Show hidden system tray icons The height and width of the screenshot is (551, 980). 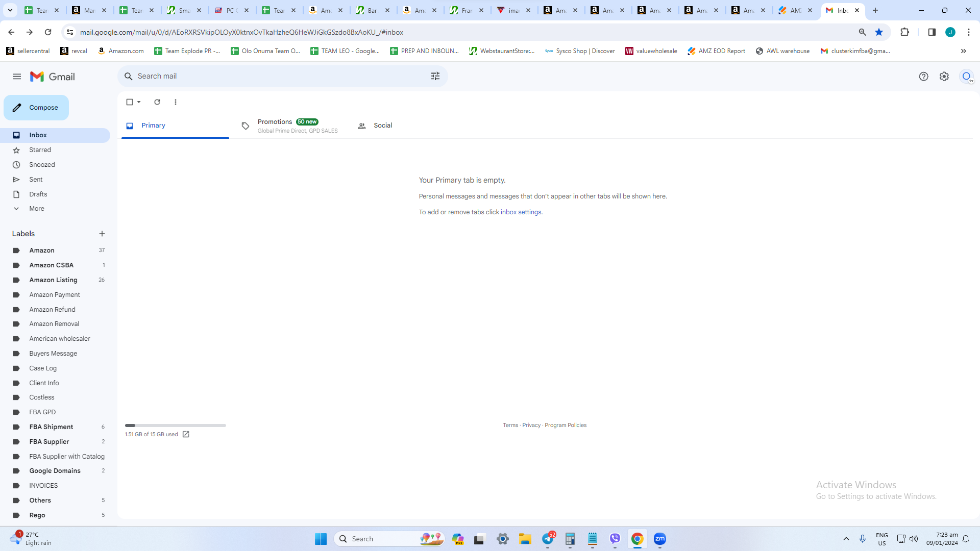[x=846, y=539]
